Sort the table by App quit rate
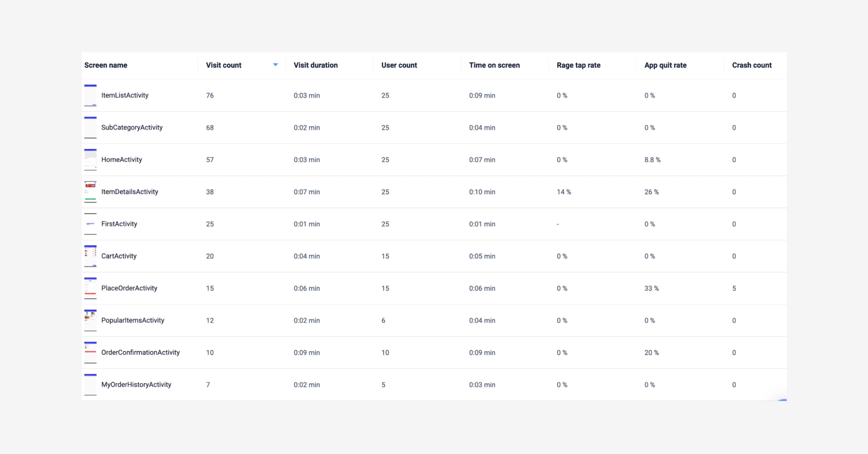The height and width of the screenshot is (454, 868). [665, 65]
